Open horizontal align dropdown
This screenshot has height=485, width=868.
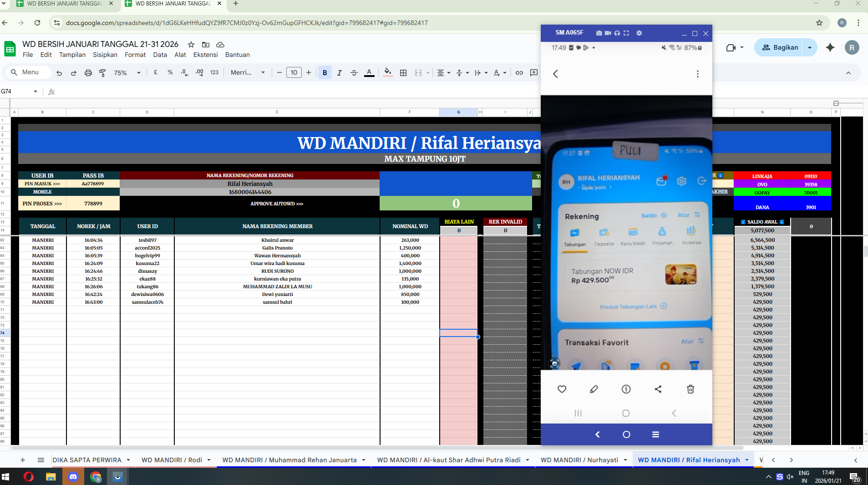[x=444, y=73]
